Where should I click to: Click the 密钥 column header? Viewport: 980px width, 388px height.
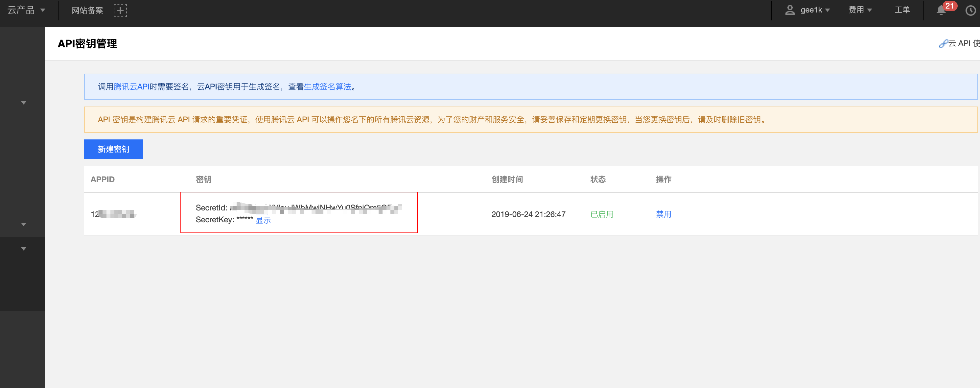pos(203,179)
